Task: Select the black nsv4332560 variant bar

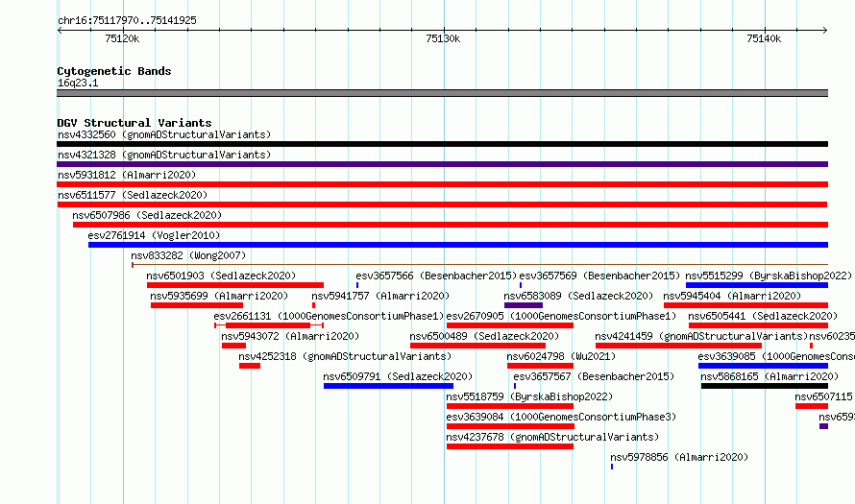Action: click(x=442, y=144)
